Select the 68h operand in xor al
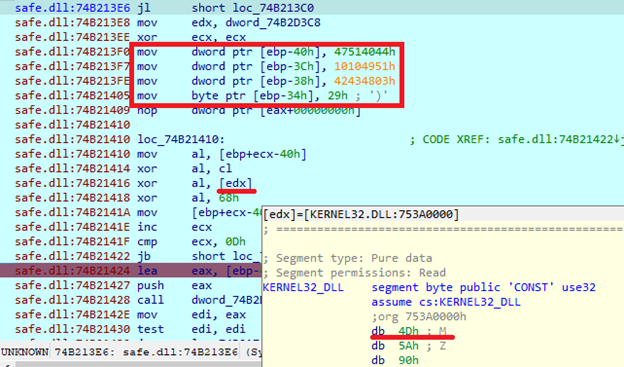 coord(229,198)
